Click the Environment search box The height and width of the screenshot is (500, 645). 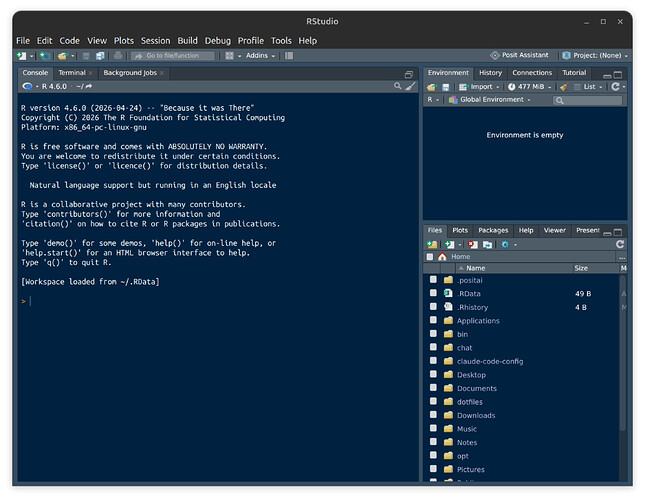click(587, 100)
